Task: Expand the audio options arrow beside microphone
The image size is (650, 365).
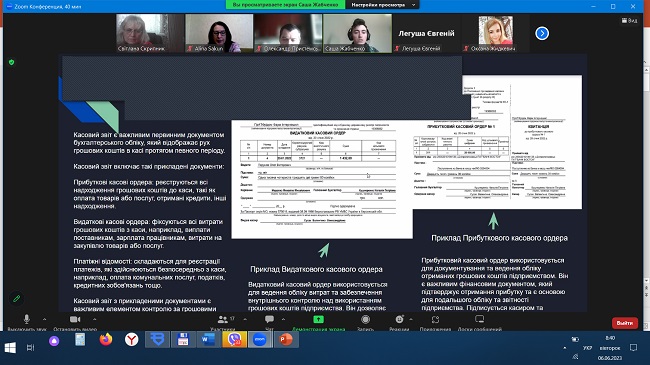Action: click(x=45, y=319)
